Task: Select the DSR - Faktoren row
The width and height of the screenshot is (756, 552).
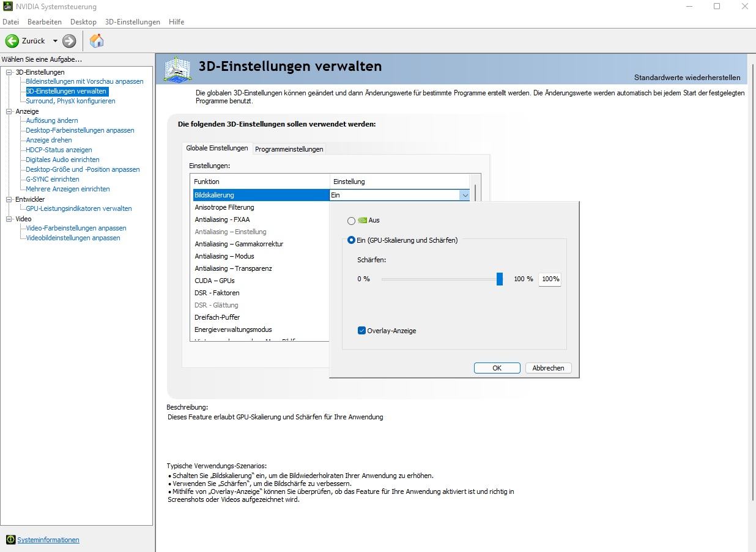Action: pyautogui.click(x=261, y=293)
